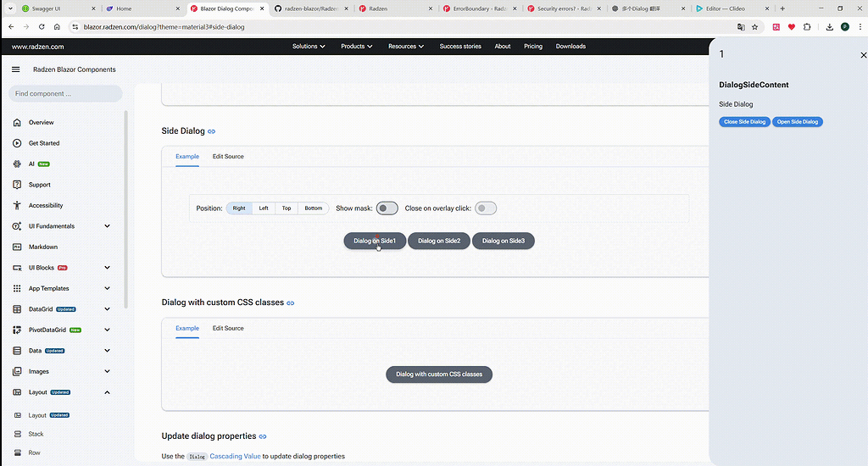Image resolution: width=868 pixels, height=466 pixels.
Task: Select the Left position option
Action: pyautogui.click(x=264, y=208)
